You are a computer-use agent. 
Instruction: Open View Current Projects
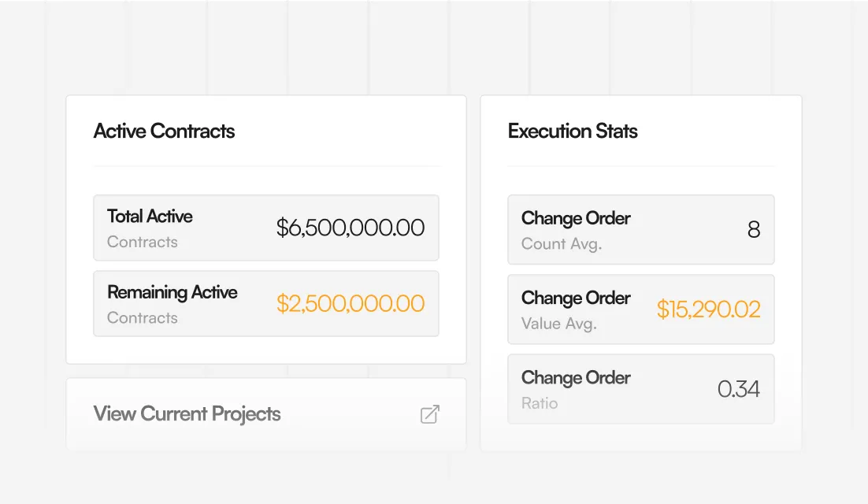187,413
